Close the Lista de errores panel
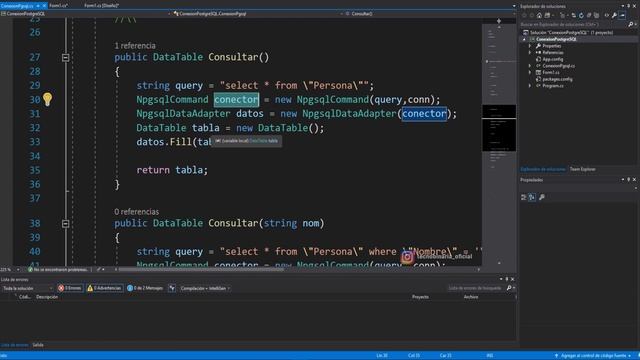640x360 pixels. [x=513, y=280]
